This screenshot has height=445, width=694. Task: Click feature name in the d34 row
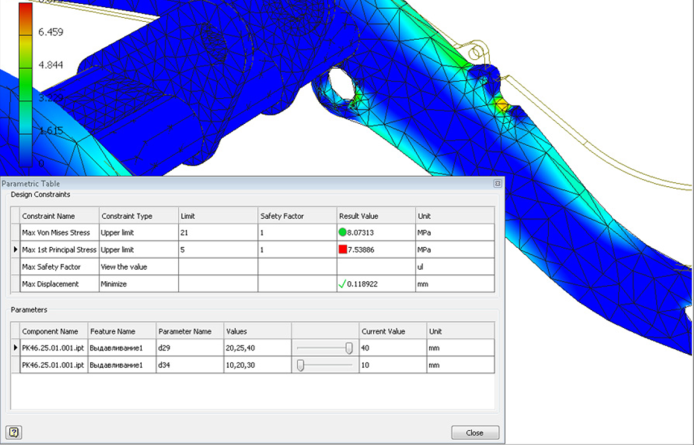(x=122, y=365)
